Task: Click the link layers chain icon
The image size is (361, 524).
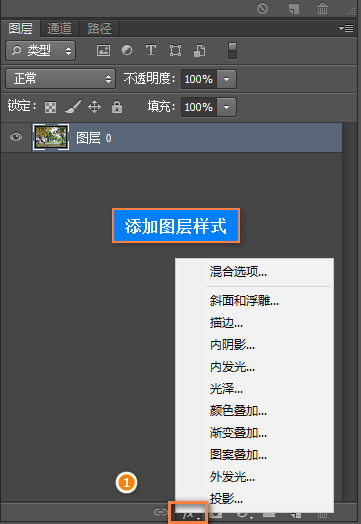Action: (160, 512)
